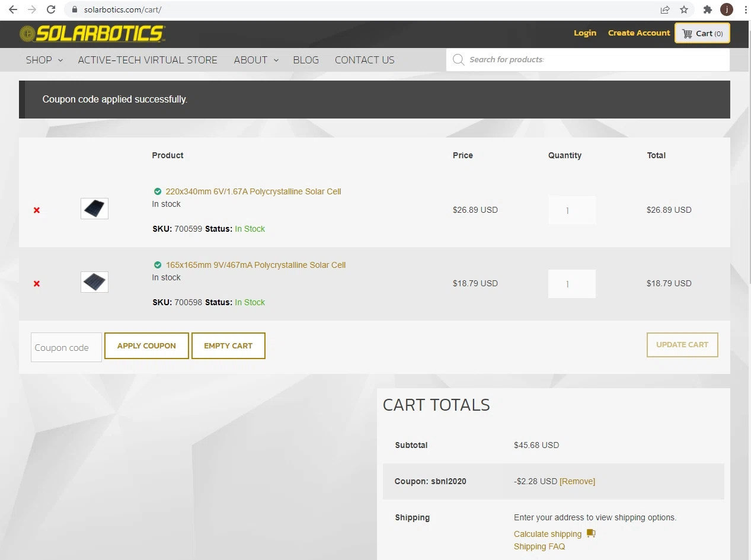Click the Subtotal value $45.68 USD
Screen dimensions: 751x560
pyautogui.click(x=536, y=445)
